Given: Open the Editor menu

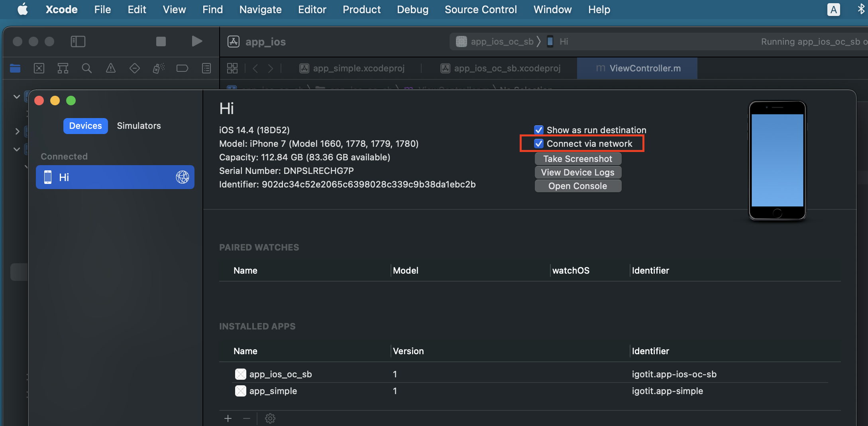Looking at the screenshot, I should (x=312, y=9).
